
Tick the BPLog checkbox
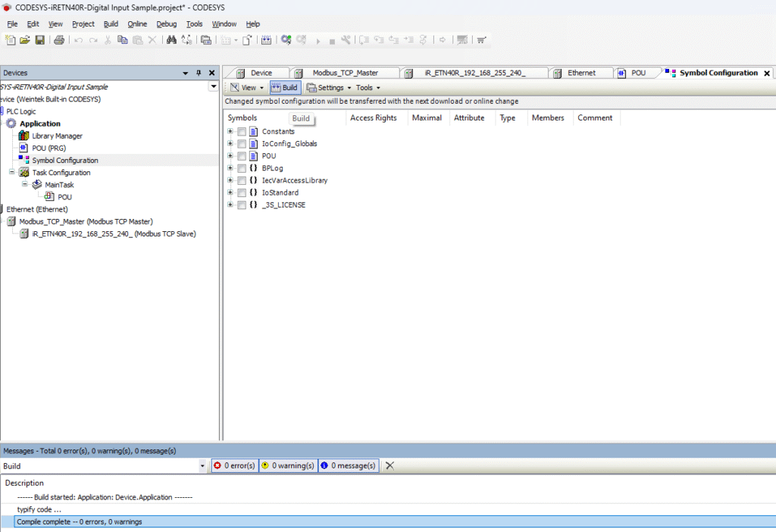[x=242, y=168]
